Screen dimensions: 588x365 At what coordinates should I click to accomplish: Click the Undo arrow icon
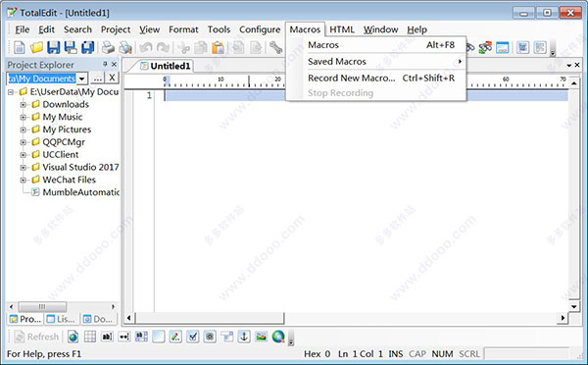(146, 48)
